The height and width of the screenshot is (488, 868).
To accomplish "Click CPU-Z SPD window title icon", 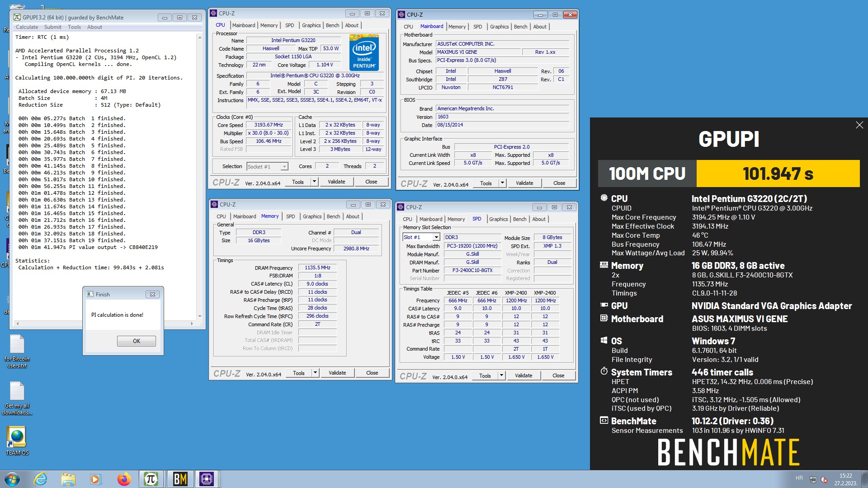I will click(401, 207).
